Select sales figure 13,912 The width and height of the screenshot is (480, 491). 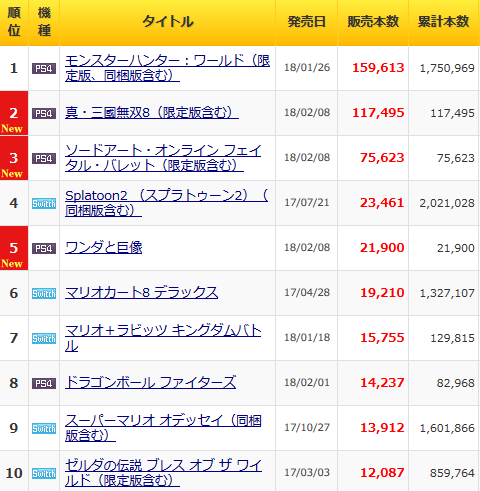[x=382, y=428]
